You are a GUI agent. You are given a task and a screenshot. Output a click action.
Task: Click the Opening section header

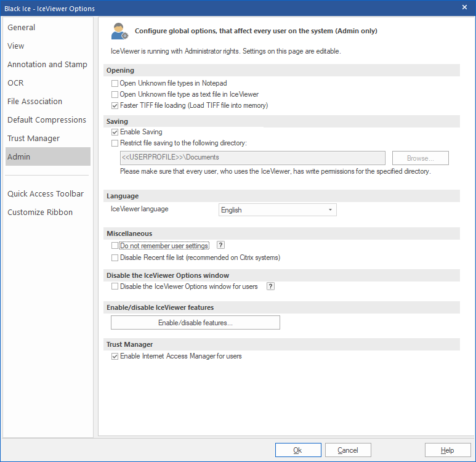click(281, 70)
